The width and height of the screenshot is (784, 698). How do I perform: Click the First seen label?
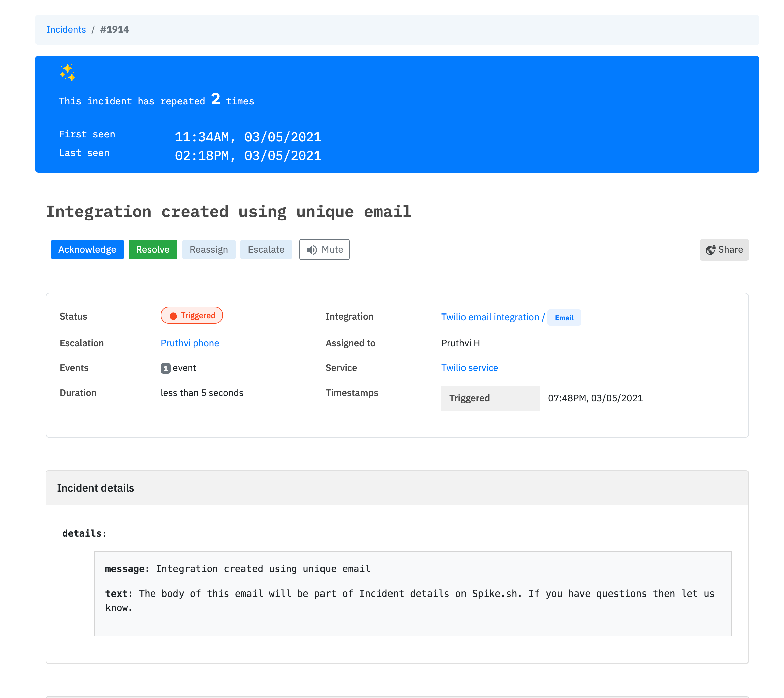click(87, 134)
